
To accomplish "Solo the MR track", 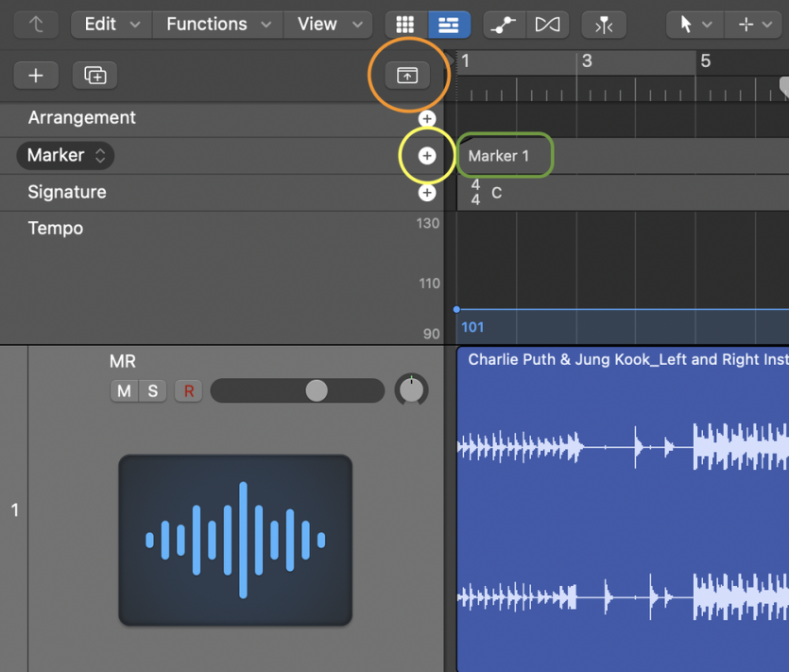I will pyautogui.click(x=152, y=390).
